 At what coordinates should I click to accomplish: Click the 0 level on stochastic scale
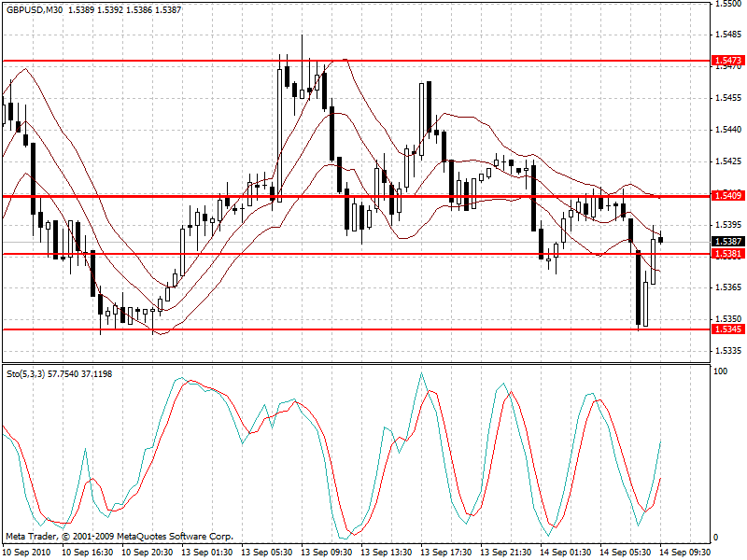[716, 538]
